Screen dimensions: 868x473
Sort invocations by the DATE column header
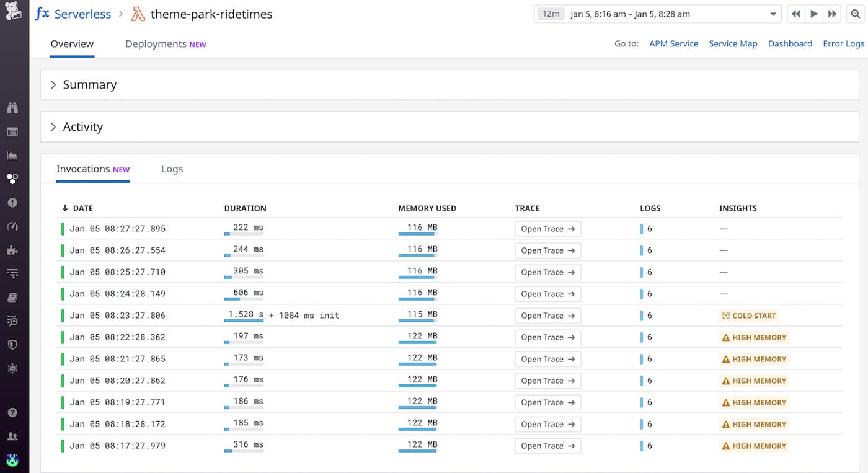[82, 208]
